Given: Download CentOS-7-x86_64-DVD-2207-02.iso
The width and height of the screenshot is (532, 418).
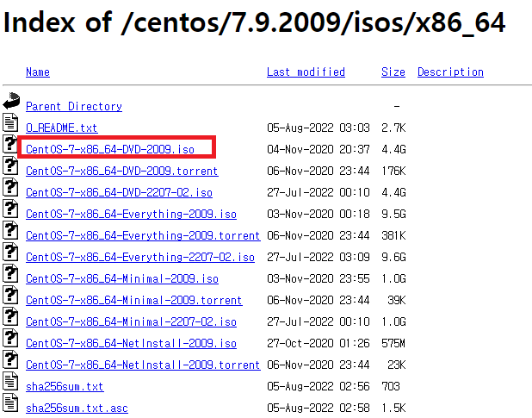Looking at the screenshot, I should click(119, 192).
